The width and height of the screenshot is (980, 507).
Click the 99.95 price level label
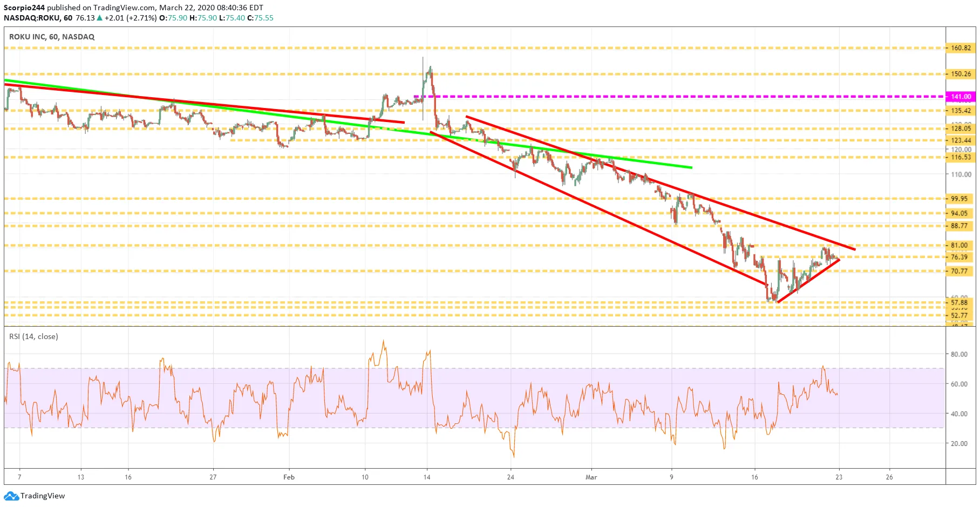click(959, 199)
